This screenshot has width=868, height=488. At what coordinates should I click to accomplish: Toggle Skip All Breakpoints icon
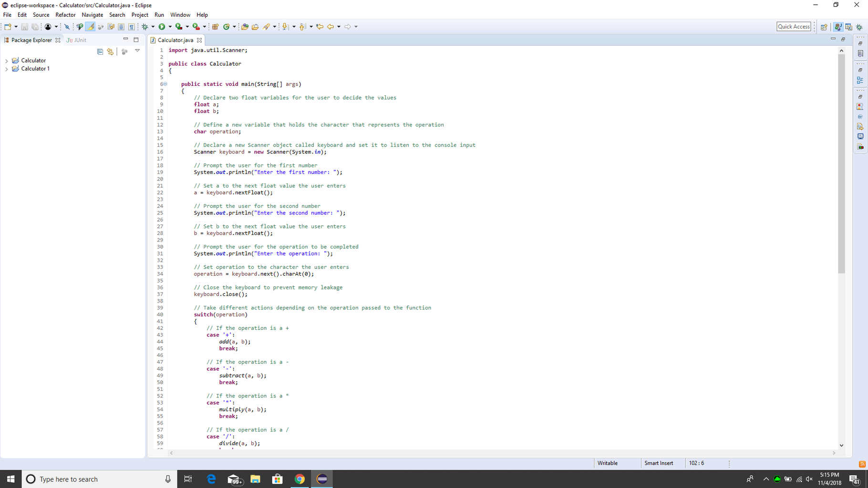point(67,27)
